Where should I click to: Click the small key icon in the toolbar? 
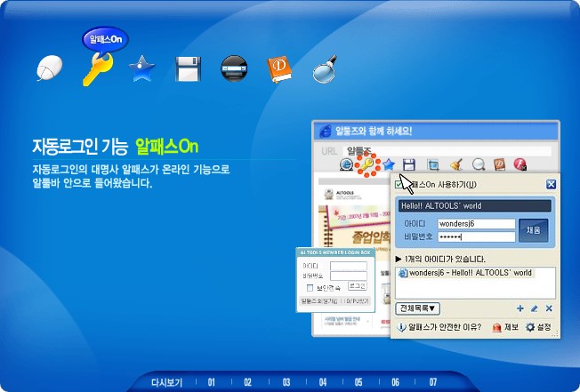[367, 164]
